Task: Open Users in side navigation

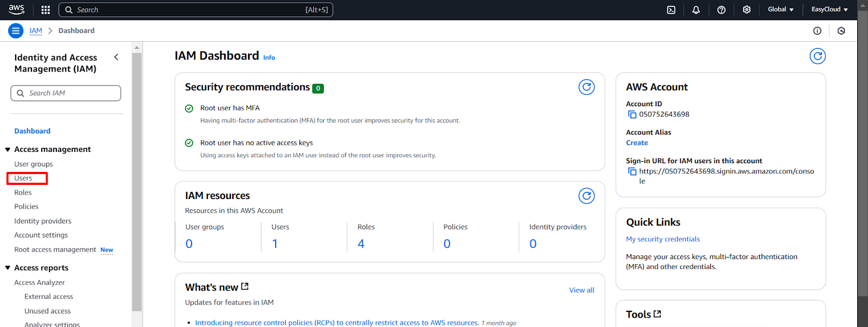Action: 23,178
